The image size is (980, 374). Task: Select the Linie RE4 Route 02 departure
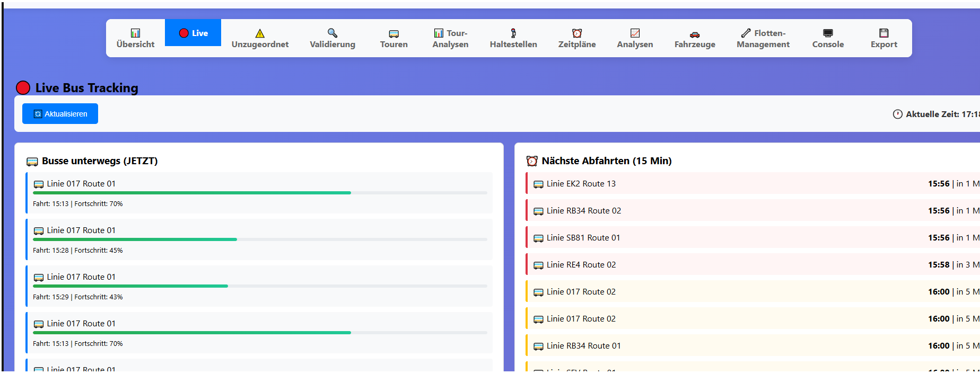tap(752, 264)
